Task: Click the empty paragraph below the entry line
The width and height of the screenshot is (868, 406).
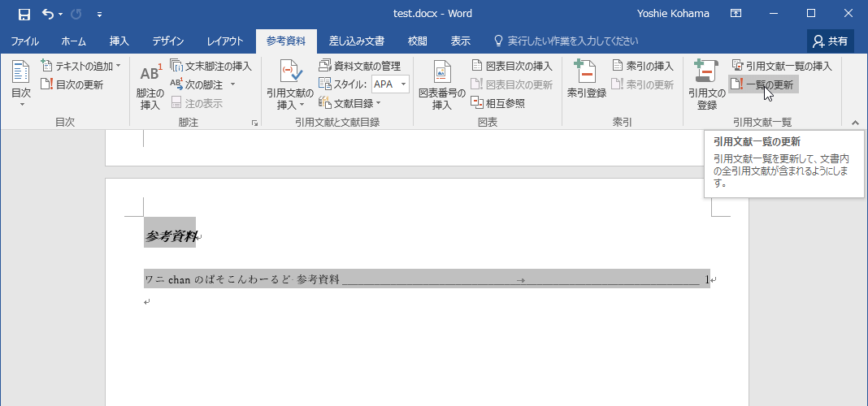Action: [147, 302]
